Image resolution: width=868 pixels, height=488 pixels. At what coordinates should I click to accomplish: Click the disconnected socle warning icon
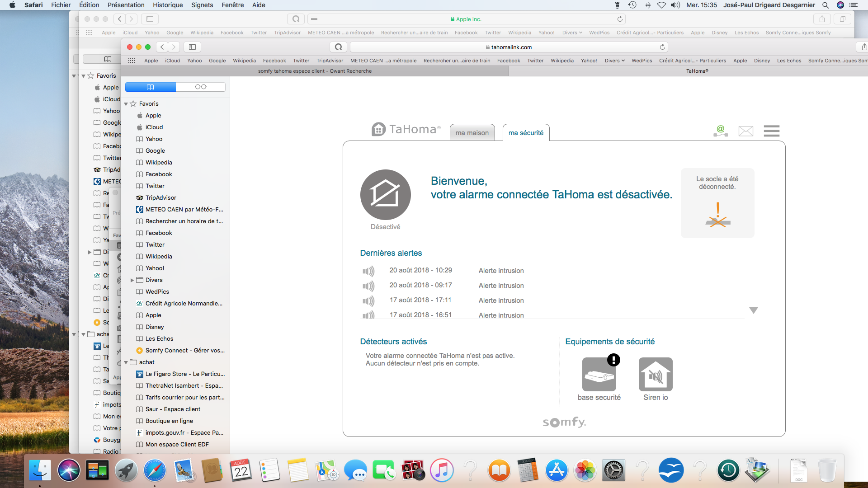tap(717, 215)
